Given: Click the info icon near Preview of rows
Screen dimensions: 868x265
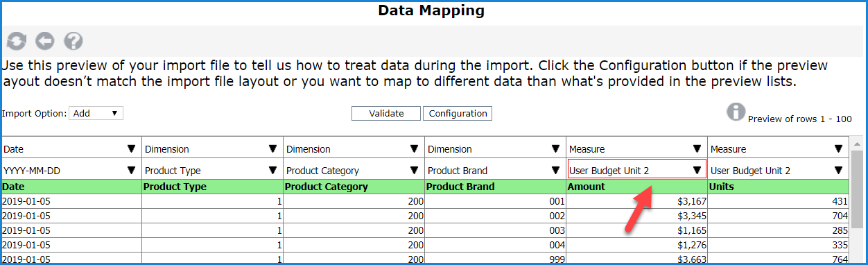Looking at the screenshot, I should (736, 112).
